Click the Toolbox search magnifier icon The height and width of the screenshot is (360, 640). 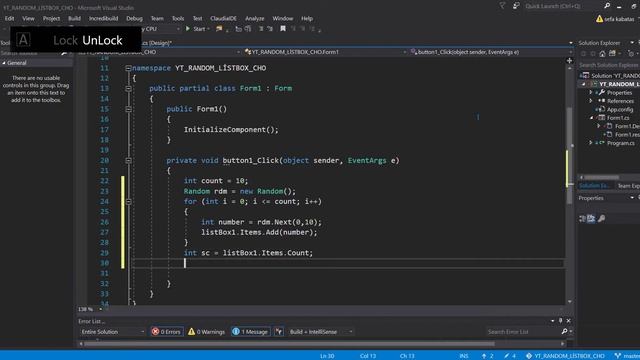coord(64,53)
